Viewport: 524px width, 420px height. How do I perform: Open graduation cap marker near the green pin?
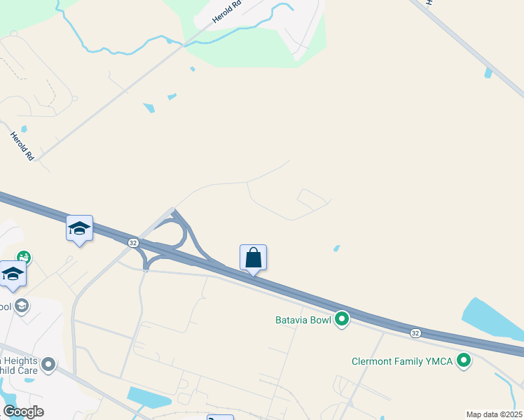13,276
